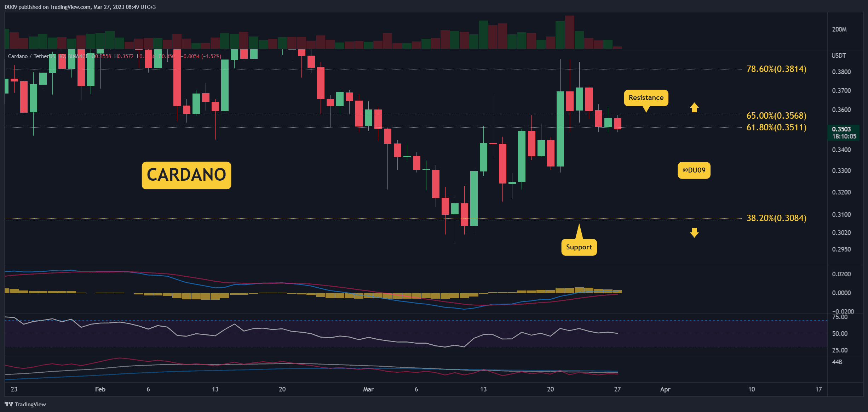Click the USDT currency label on price axis

pyautogui.click(x=839, y=56)
